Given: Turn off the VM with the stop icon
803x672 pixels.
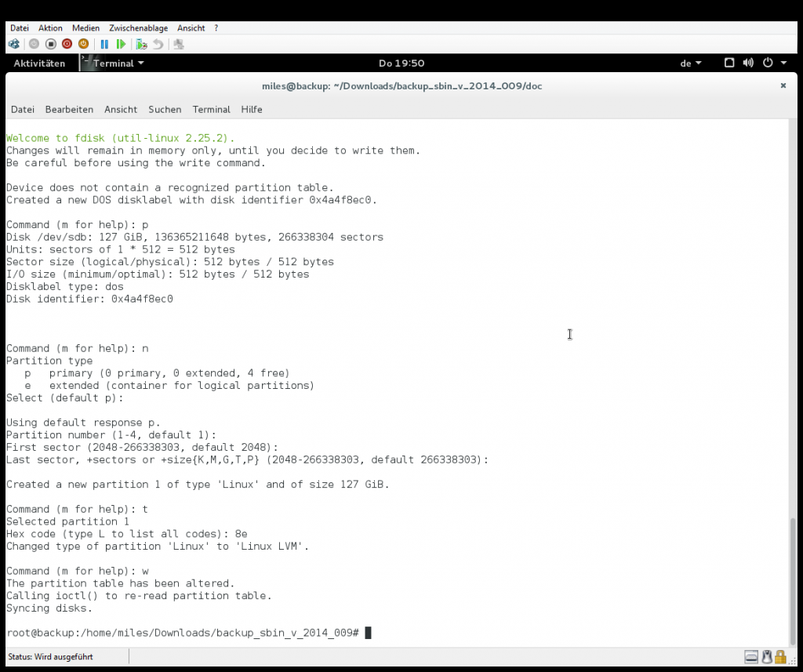Looking at the screenshot, I should [x=51, y=44].
